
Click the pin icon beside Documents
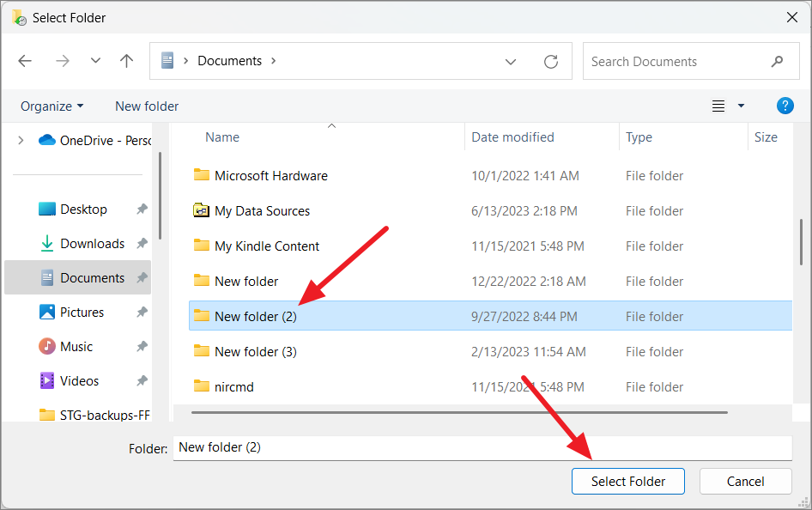coord(142,277)
